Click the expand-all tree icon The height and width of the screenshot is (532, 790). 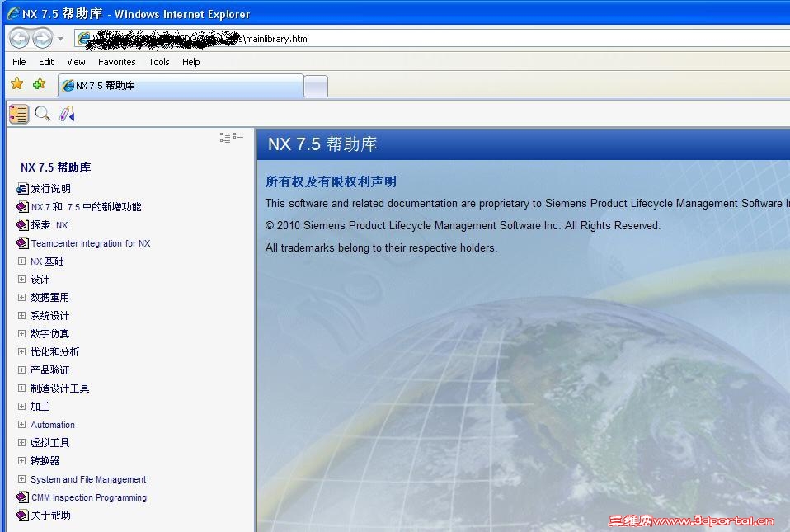pyautogui.click(x=224, y=137)
